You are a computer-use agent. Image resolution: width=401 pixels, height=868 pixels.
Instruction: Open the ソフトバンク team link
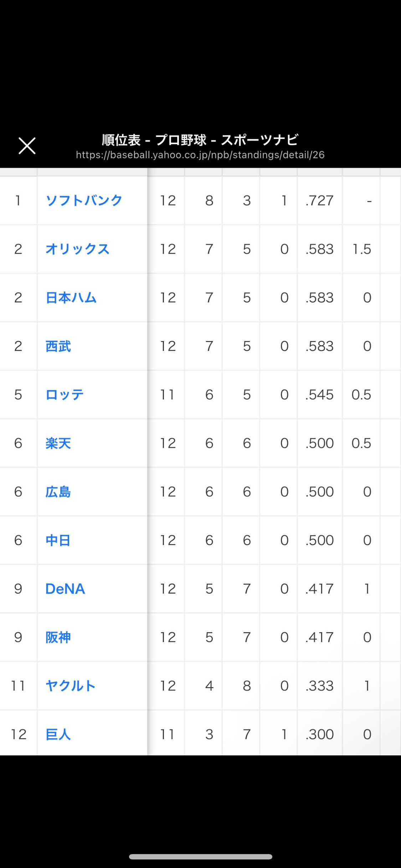pos(84,201)
